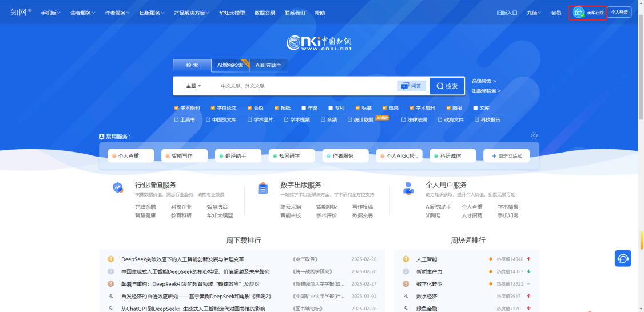Expand the 出版服务 menu
This screenshot has width=644, height=312.
pyautogui.click(x=152, y=13)
